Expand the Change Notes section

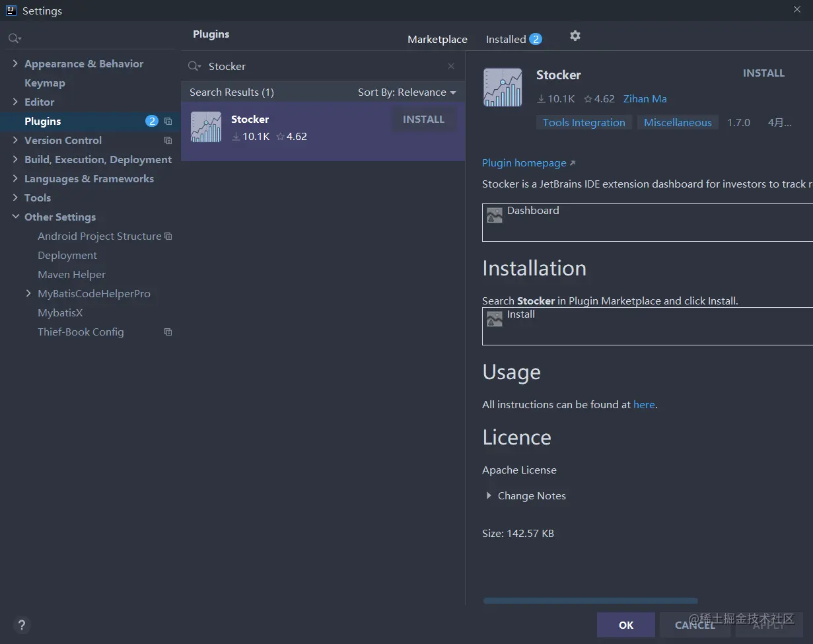pos(489,495)
